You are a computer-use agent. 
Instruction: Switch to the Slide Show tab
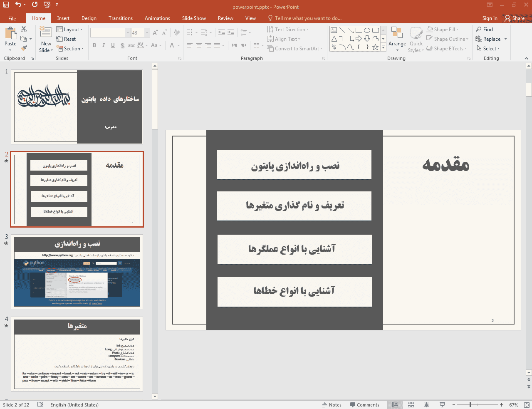pyautogui.click(x=194, y=18)
